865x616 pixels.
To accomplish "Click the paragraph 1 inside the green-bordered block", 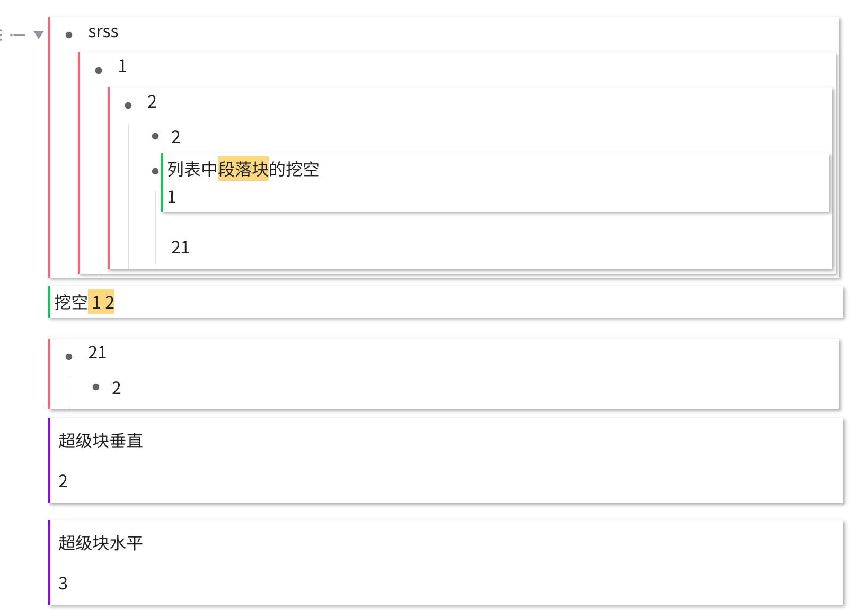I will point(172,197).
